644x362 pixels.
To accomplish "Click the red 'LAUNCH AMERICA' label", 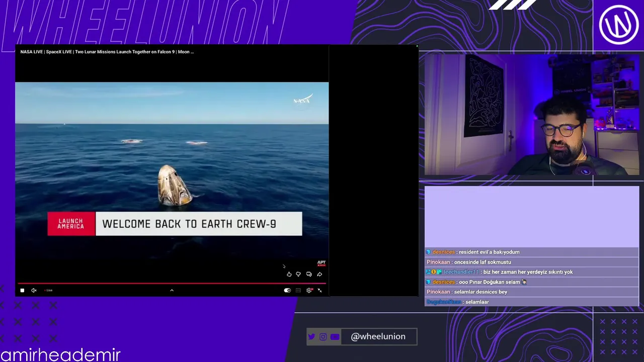I will tap(71, 224).
